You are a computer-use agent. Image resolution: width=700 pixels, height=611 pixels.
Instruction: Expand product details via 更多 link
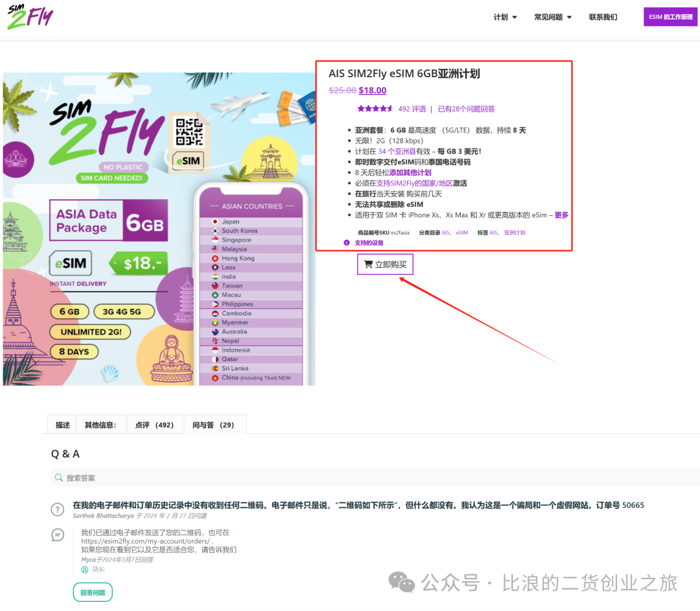pos(561,215)
